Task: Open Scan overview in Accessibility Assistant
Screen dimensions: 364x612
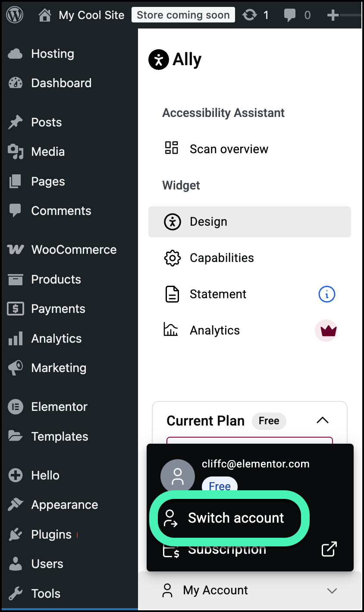Action: 229,149
